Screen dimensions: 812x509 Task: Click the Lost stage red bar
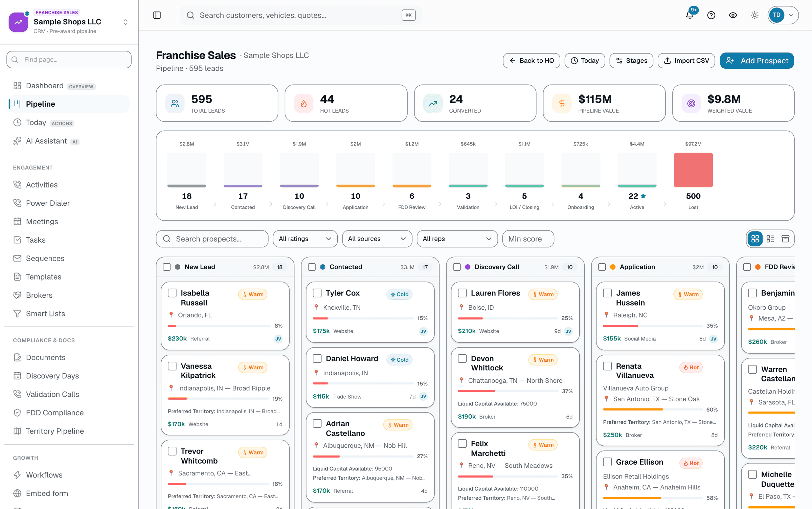(x=693, y=170)
